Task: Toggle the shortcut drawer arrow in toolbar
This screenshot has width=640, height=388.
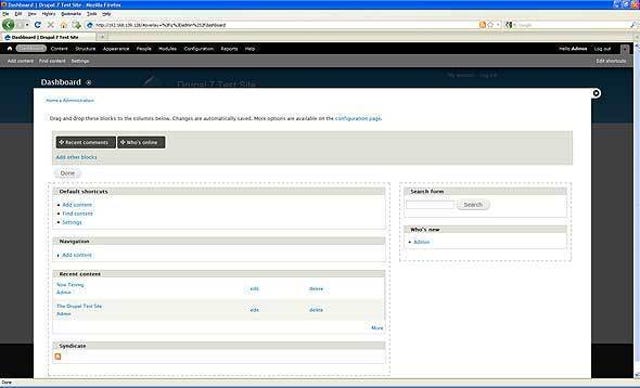Action: (624, 49)
